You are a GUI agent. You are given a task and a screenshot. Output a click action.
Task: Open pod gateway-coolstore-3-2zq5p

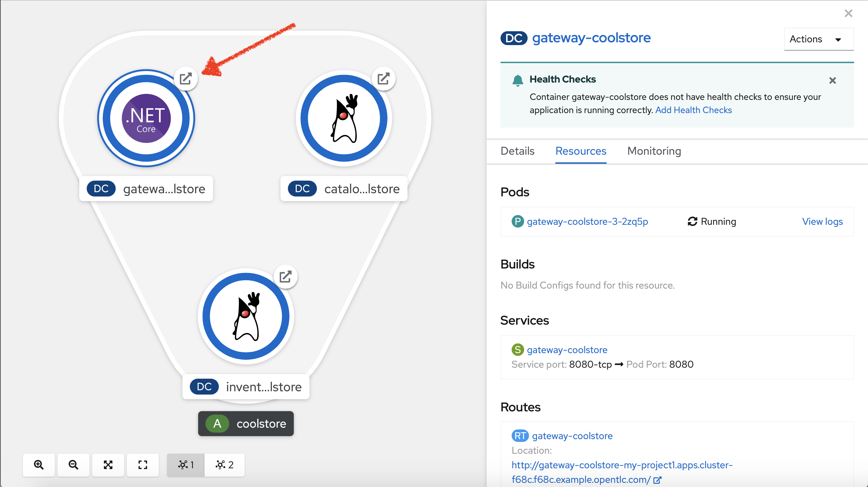pyautogui.click(x=588, y=221)
